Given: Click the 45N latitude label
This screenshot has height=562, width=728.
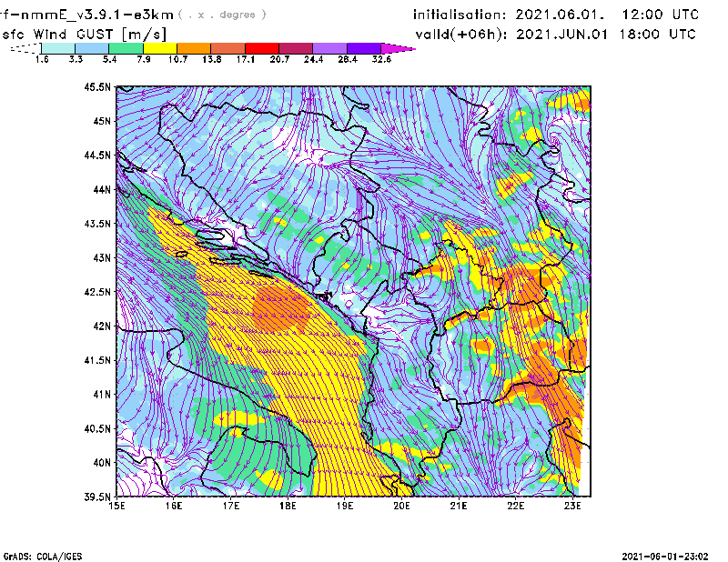Looking at the screenshot, I should click(x=102, y=121).
